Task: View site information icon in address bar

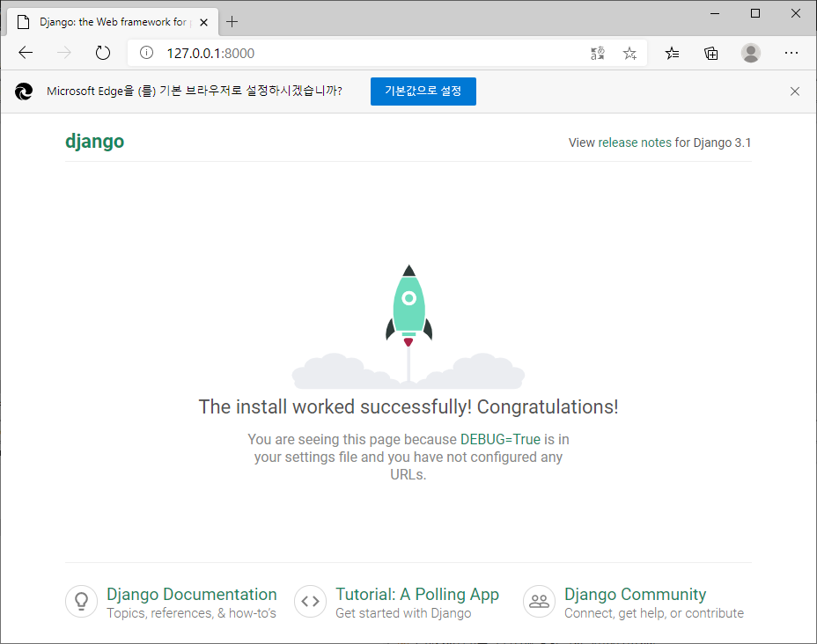Action: click(146, 53)
